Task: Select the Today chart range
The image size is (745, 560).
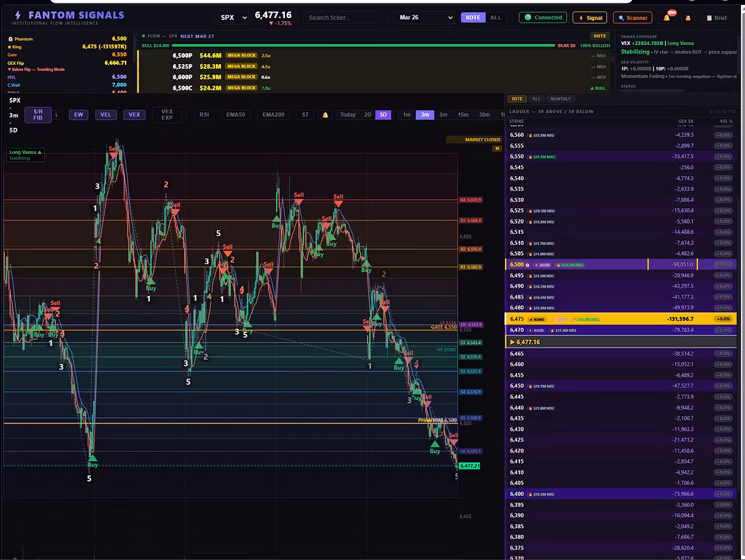Action: pos(347,115)
